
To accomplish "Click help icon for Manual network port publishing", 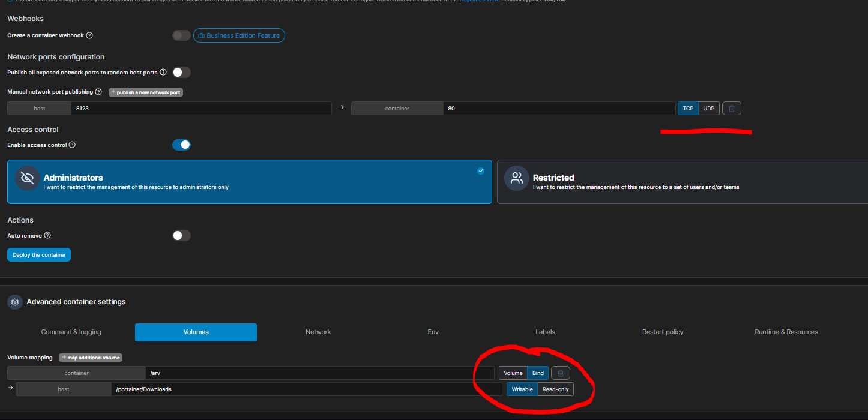I will [x=98, y=92].
